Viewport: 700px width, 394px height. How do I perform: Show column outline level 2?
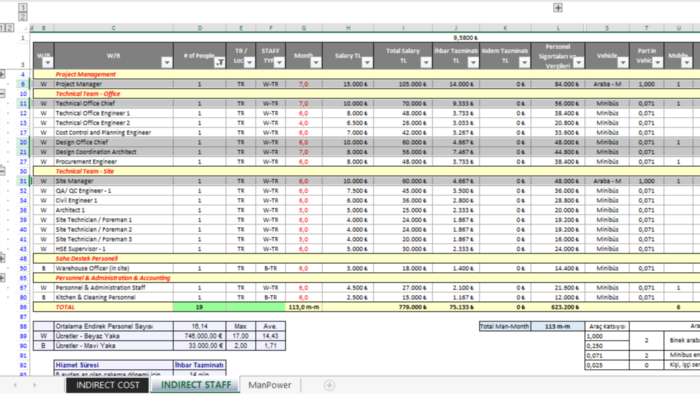coord(23,17)
